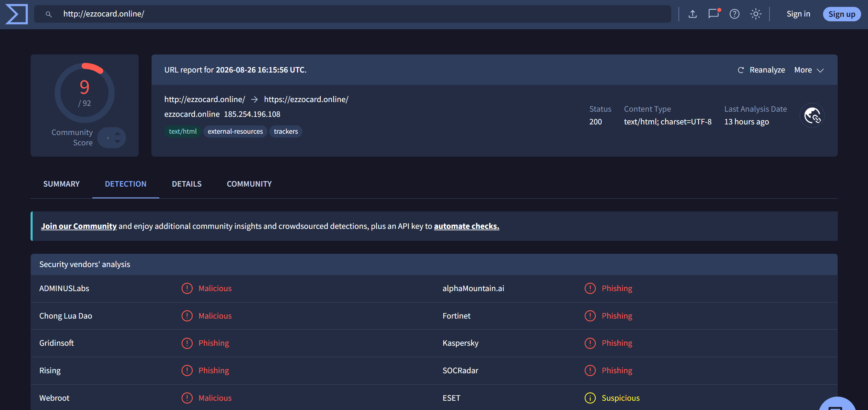The height and width of the screenshot is (410, 868).
Task: Click the ADMINUSLabs malicious alert icon
Action: [187, 288]
